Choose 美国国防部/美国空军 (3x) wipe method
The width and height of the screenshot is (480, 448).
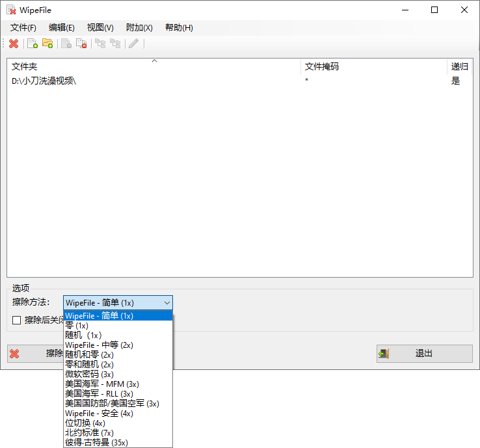pos(111,403)
